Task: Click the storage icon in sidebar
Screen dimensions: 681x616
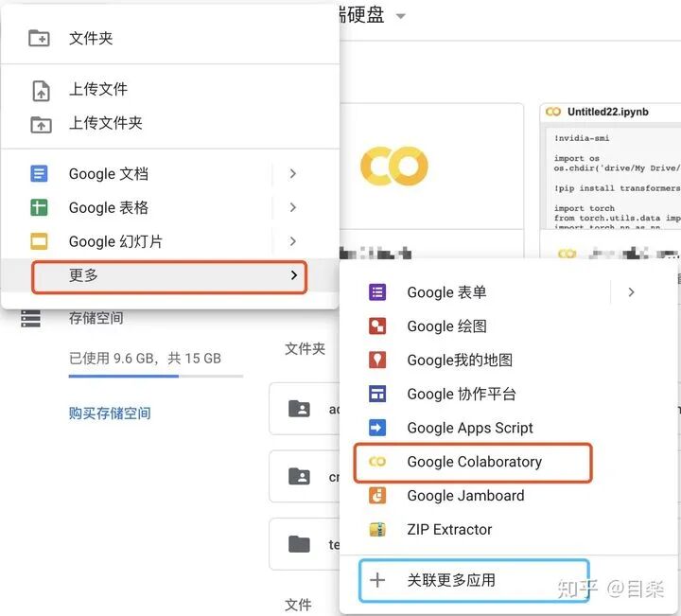Action: 31,319
